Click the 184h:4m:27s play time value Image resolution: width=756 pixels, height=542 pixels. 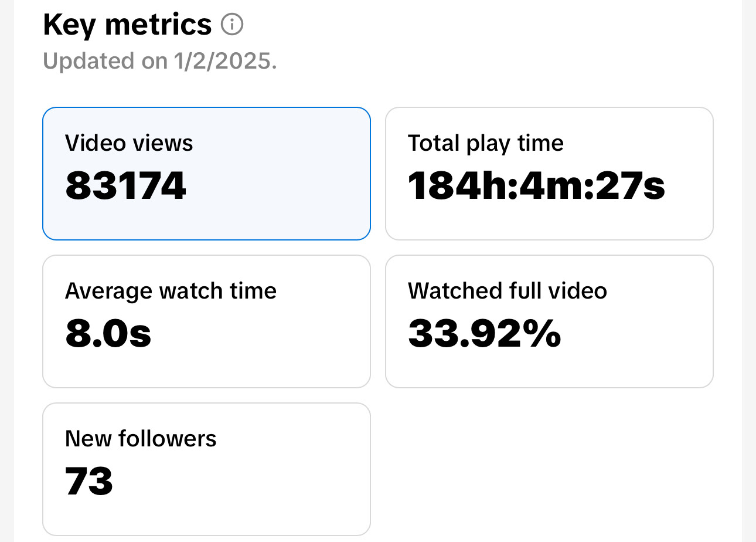[x=536, y=186]
